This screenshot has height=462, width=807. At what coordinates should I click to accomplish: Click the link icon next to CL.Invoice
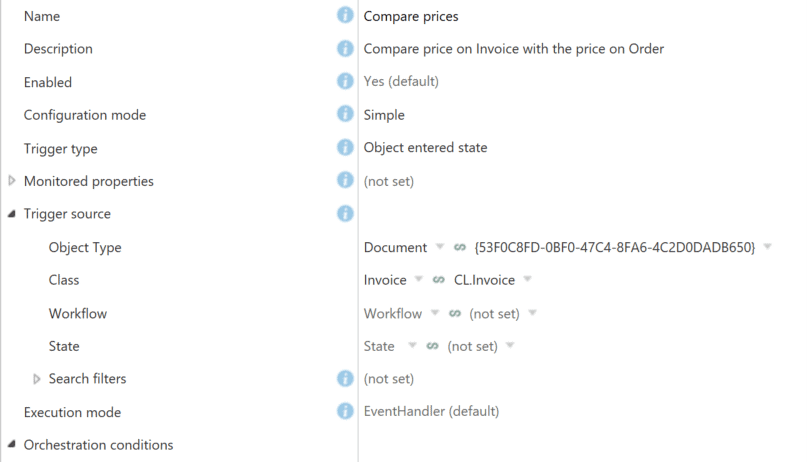click(438, 280)
